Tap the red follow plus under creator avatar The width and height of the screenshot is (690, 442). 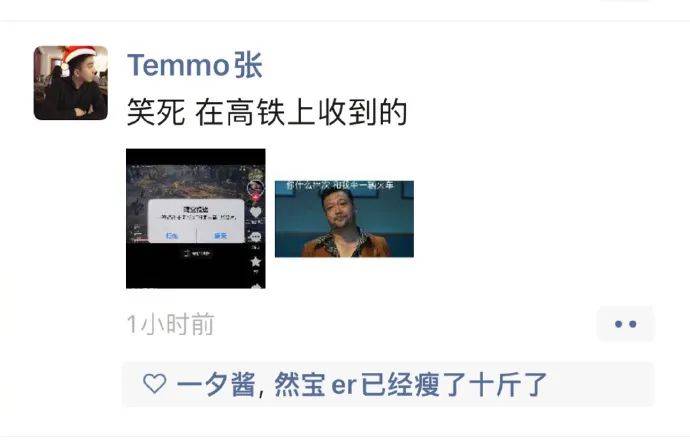[x=256, y=197]
